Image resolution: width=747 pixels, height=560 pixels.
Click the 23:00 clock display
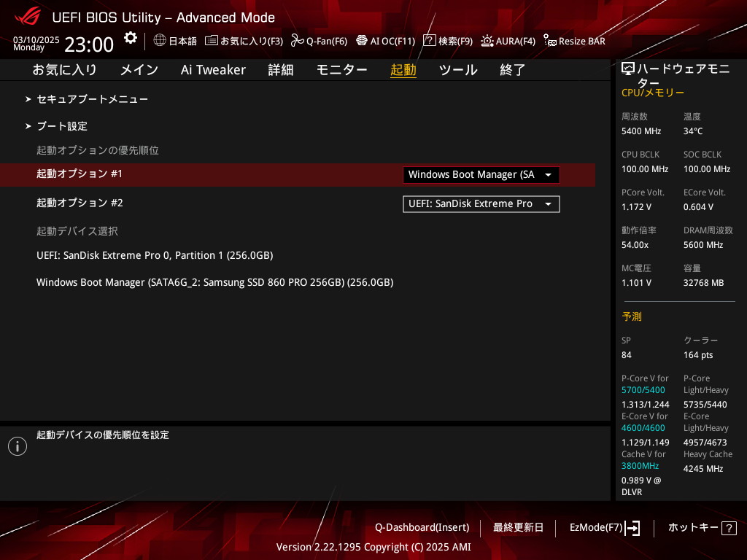click(89, 44)
